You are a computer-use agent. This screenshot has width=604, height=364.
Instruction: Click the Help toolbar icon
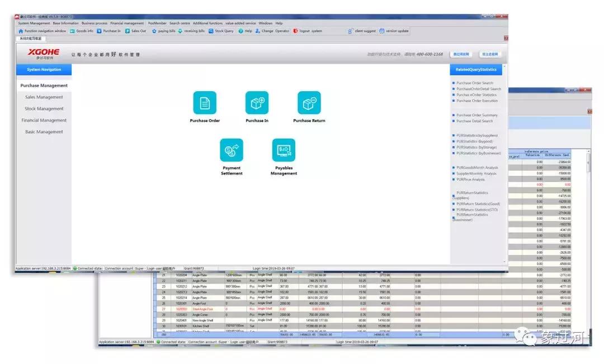pos(240,31)
